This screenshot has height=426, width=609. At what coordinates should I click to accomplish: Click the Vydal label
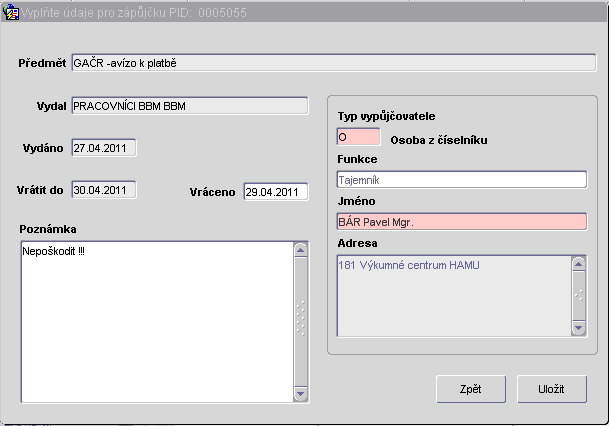point(52,106)
